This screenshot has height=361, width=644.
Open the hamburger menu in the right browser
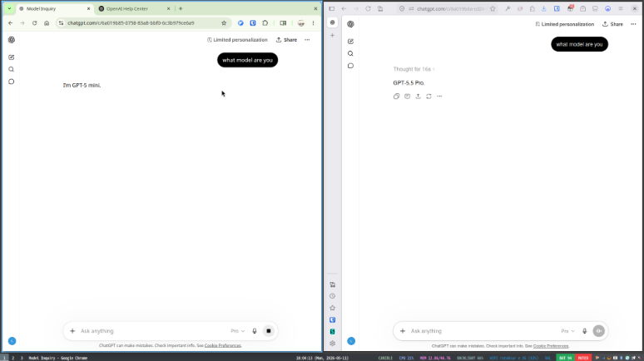click(621, 8)
